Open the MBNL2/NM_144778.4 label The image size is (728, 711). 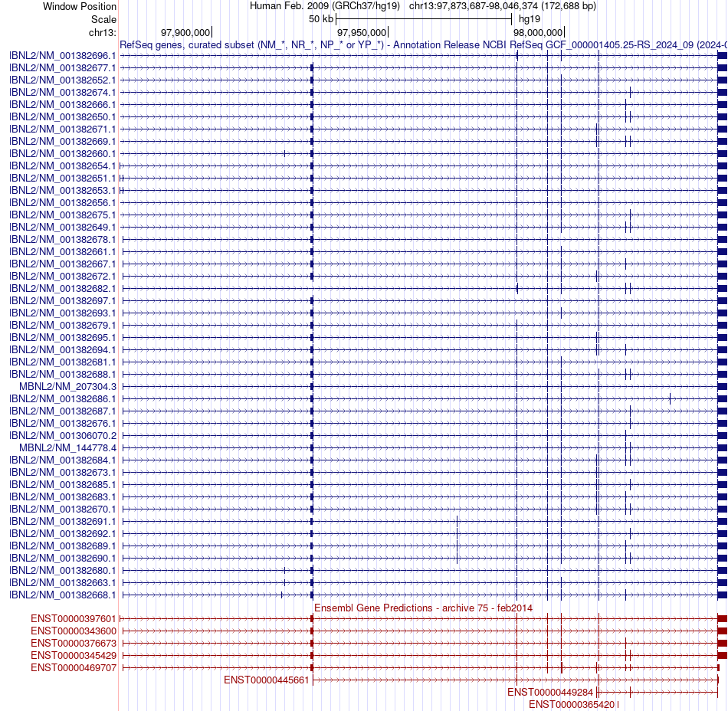[x=67, y=448]
